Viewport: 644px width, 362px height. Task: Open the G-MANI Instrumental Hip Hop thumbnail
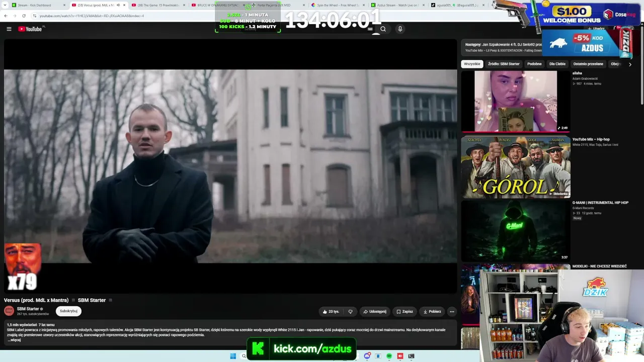tap(516, 231)
